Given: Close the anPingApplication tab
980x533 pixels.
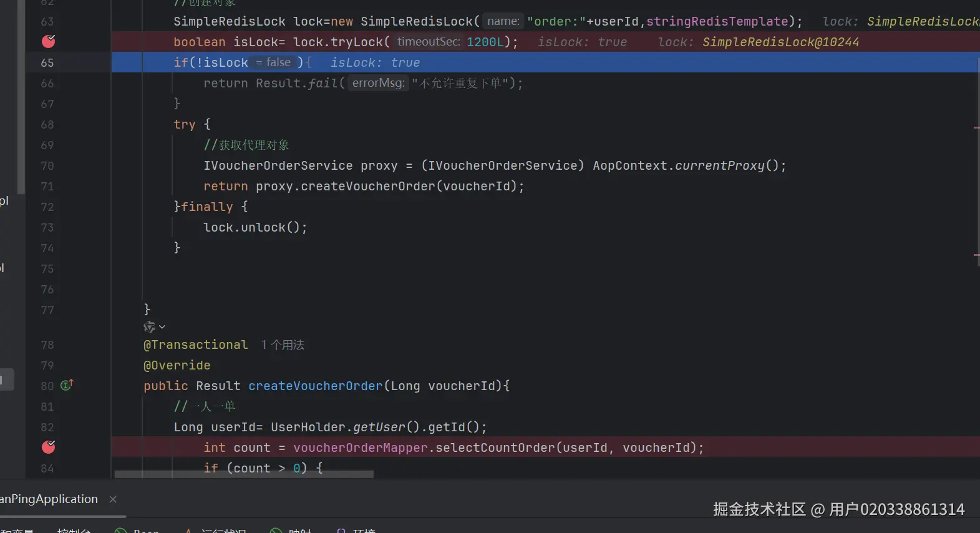Looking at the screenshot, I should (113, 499).
